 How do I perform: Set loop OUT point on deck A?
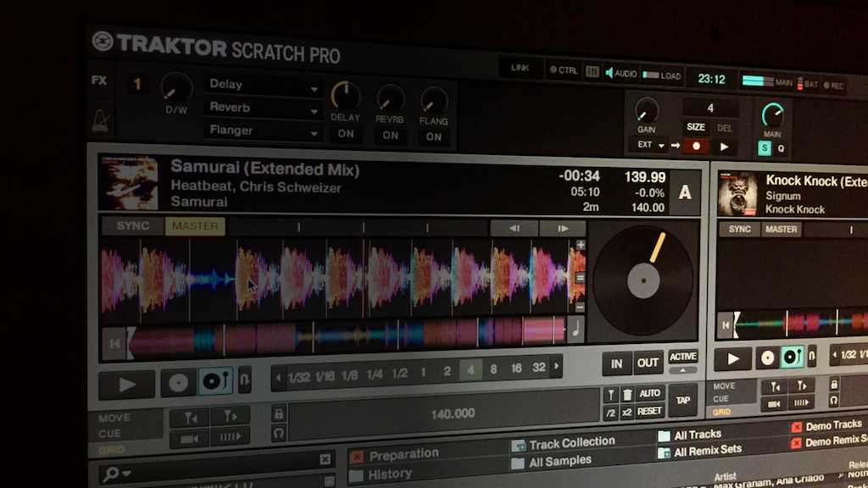click(648, 363)
